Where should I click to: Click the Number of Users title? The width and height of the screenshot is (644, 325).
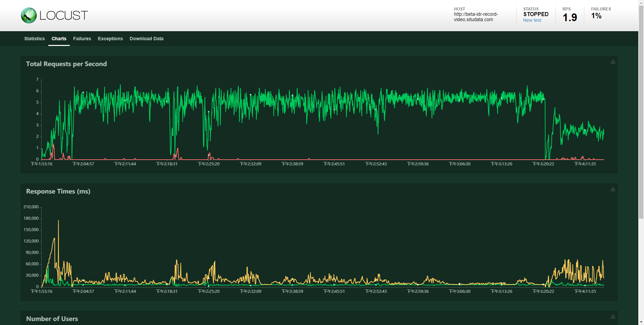tap(52, 319)
